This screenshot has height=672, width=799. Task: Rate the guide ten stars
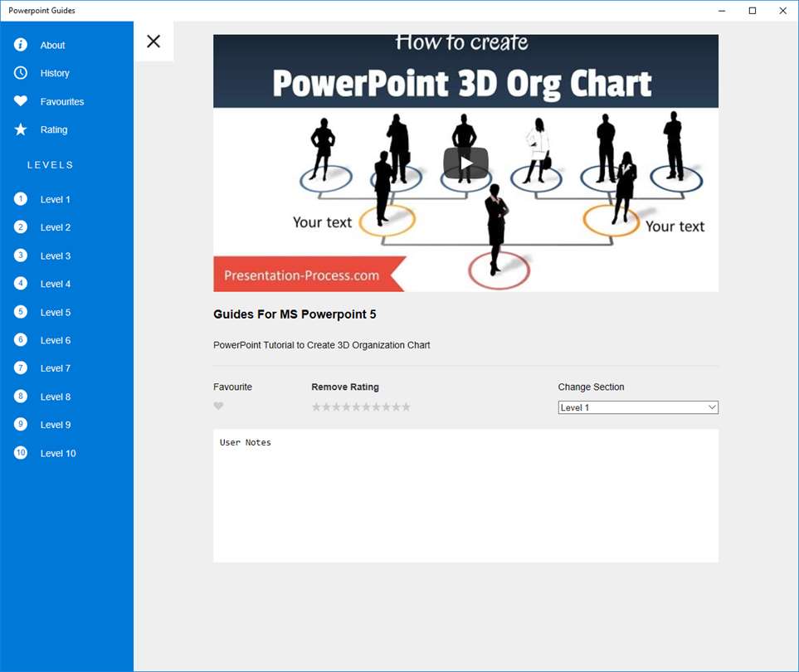point(406,407)
